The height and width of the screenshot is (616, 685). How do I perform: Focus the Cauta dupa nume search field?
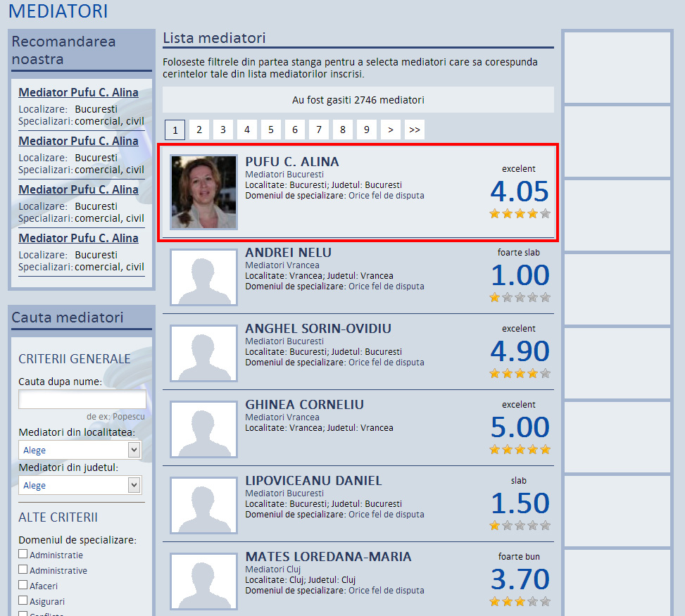[x=82, y=400]
